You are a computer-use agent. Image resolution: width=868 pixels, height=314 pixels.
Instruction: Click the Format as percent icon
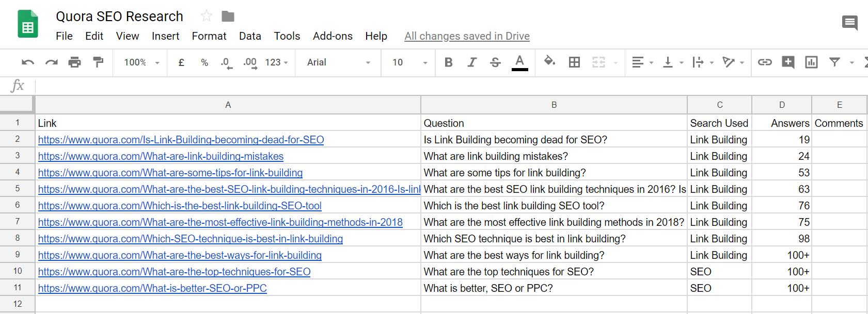pyautogui.click(x=204, y=62)
